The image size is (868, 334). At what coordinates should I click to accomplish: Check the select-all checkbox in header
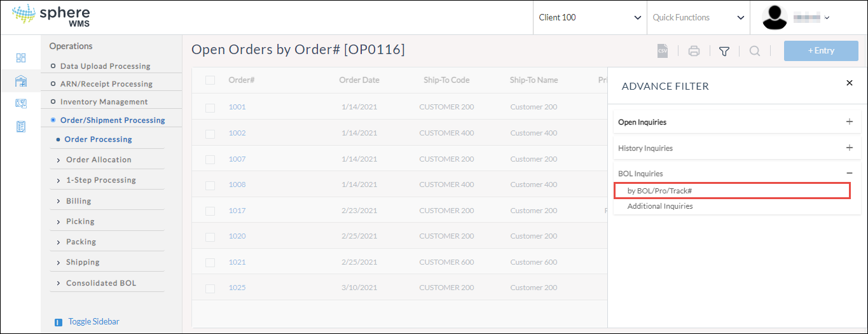(210, 80)
